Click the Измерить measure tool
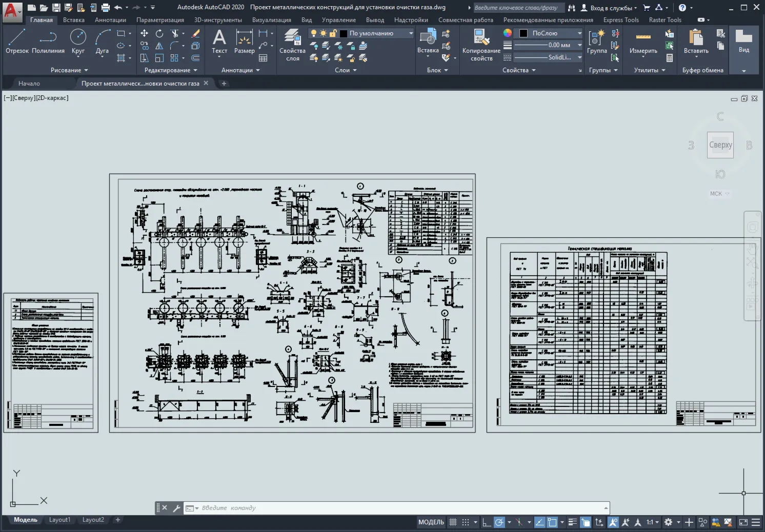765x532 pixels. click(643, 41)
